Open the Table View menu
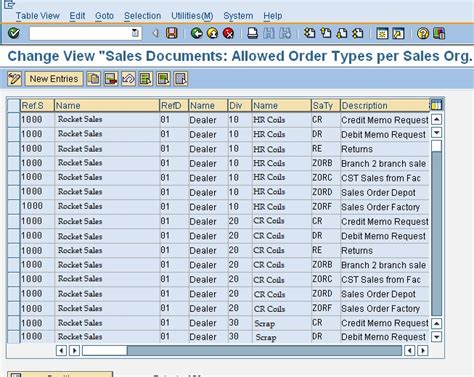The height and width of the screenshot is (377, 474). (x=38, y=16)
